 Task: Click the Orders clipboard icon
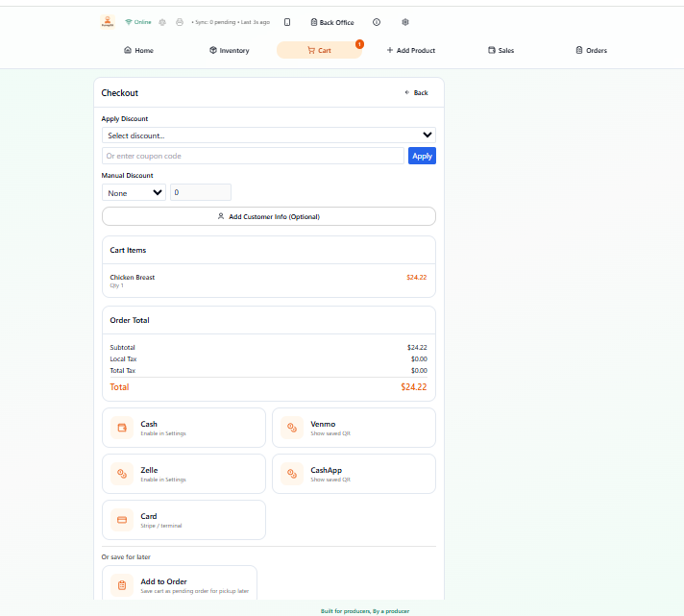579,50
